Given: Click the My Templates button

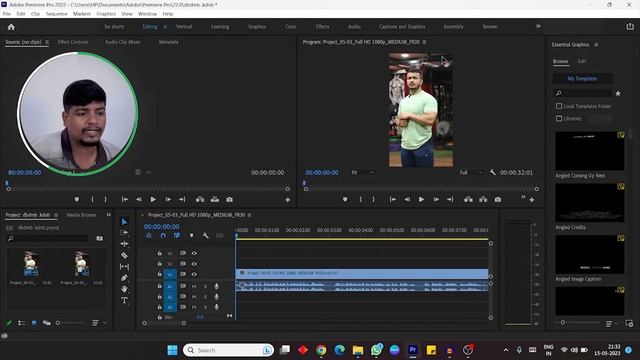Looking at the screenshot, I should [582, 78].
